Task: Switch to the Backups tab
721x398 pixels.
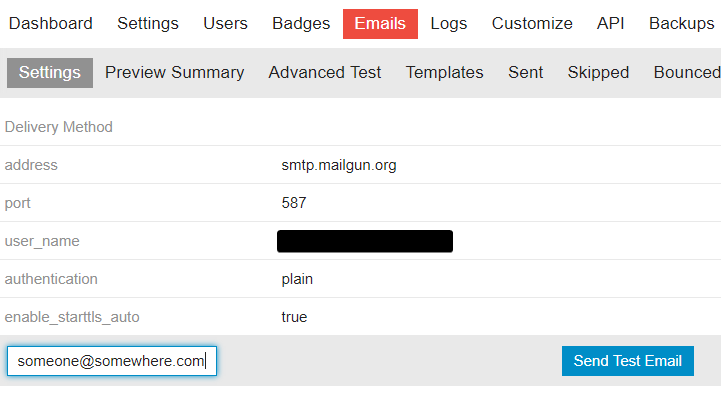Action: (682, 23)
